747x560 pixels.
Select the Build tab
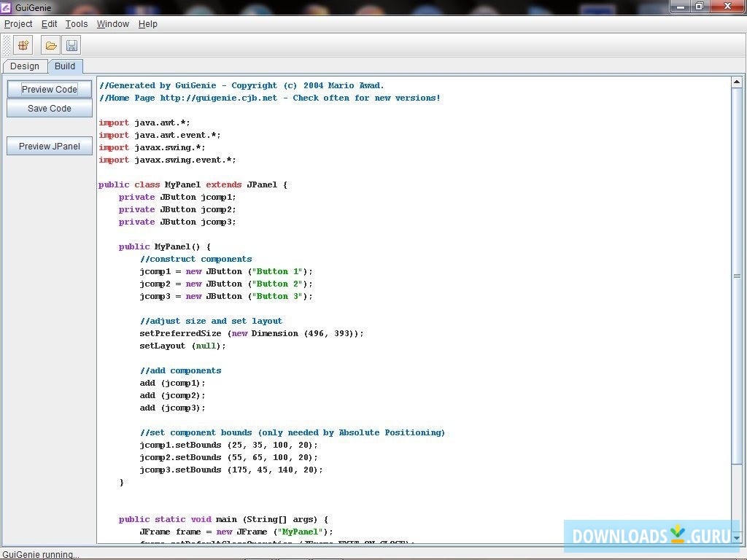click(x=65, y=66)
